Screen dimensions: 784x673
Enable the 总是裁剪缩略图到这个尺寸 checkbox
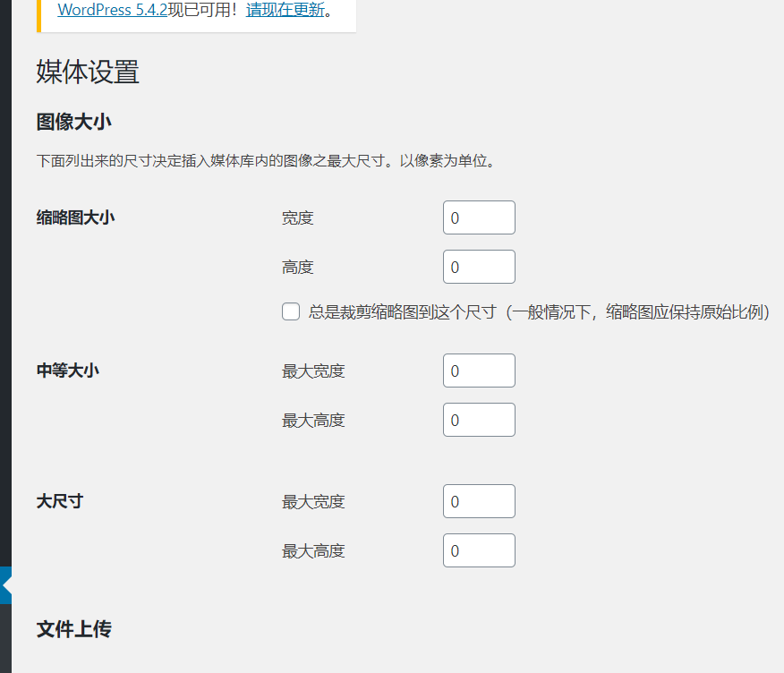(x=291, y=311)
